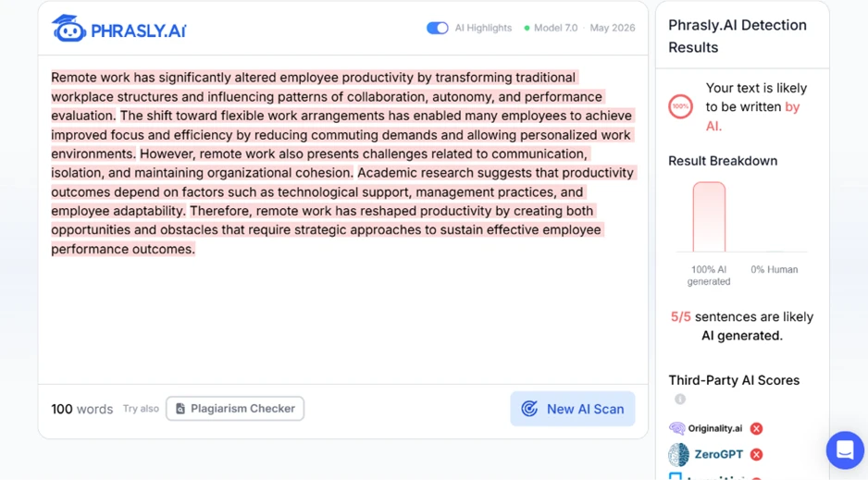Screen dimensions: 868x480
Task: Open the Plagiarism Checker
Action: pyautogui.click(x=235, y=409)
